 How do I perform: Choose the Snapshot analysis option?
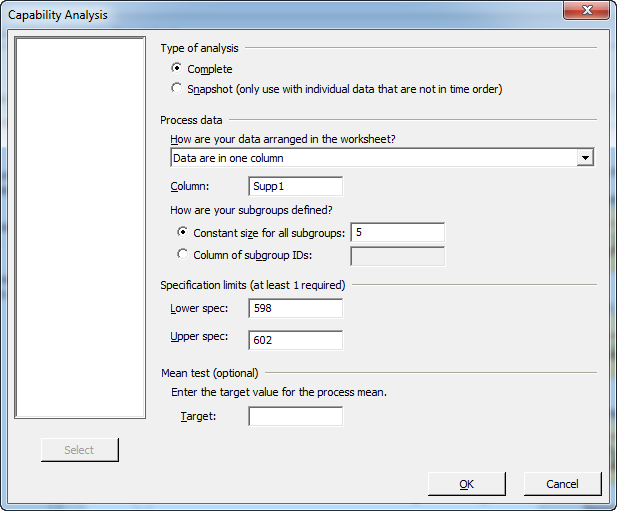pos(177,88)
